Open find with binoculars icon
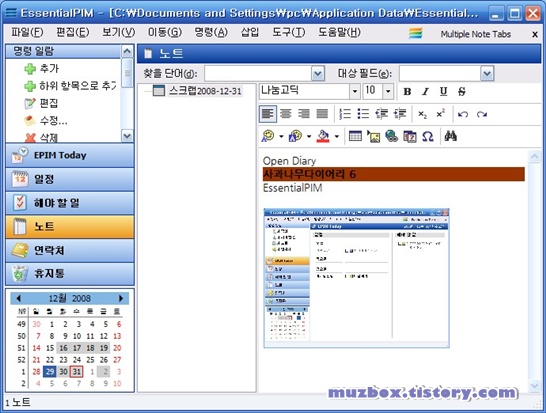Screen dimensions: 546x413 point(451,136)
